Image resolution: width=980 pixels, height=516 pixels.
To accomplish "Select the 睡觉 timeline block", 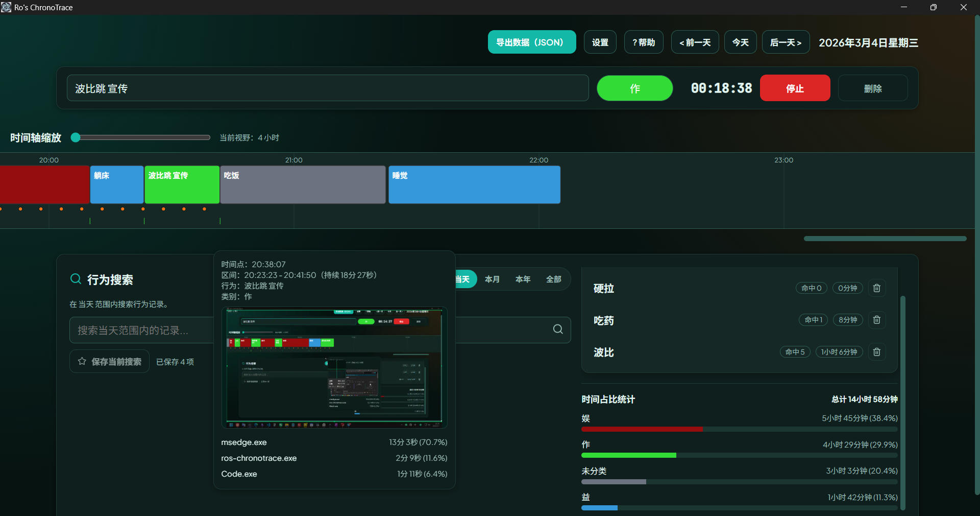I will (x=475, y=184).
